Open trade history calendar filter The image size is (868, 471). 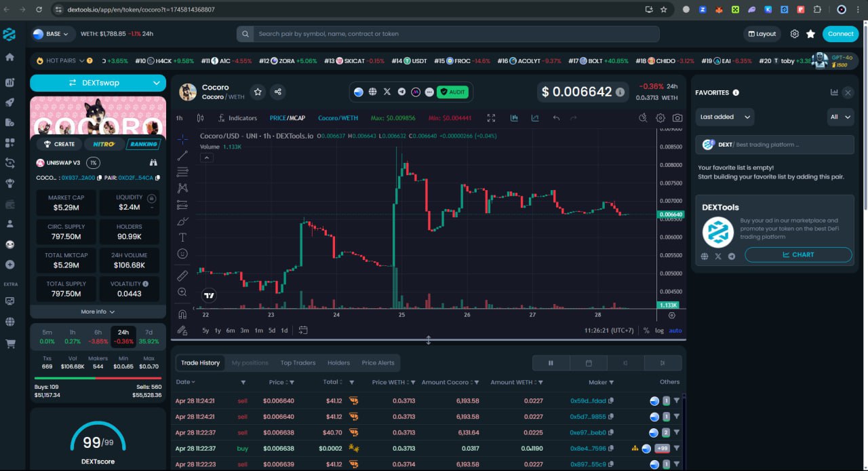click(589, 363)
